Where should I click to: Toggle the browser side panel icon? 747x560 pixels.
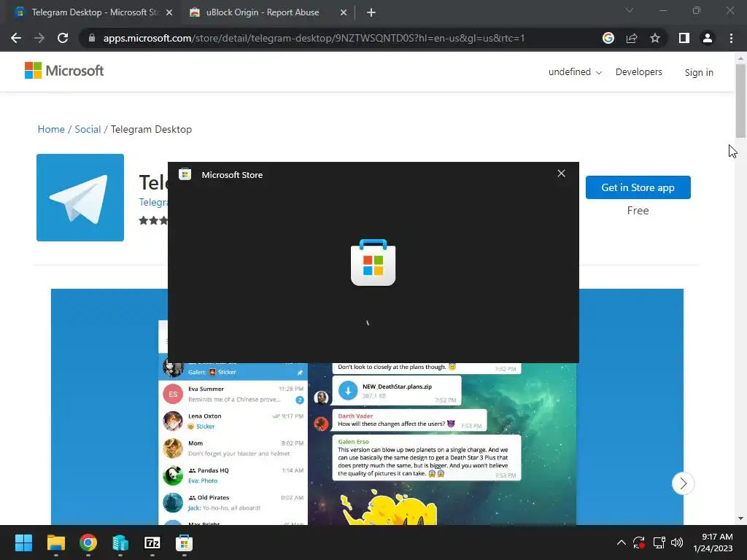pyautogui.click(x=684, y=38)
